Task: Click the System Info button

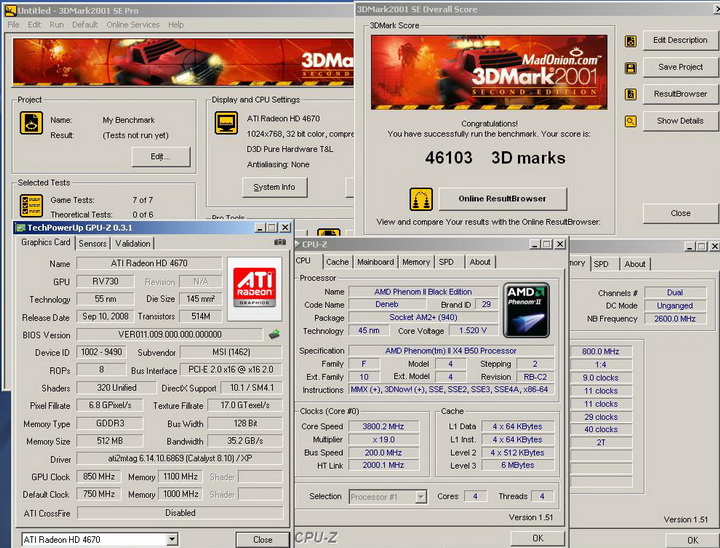Action: pos(275,187)
